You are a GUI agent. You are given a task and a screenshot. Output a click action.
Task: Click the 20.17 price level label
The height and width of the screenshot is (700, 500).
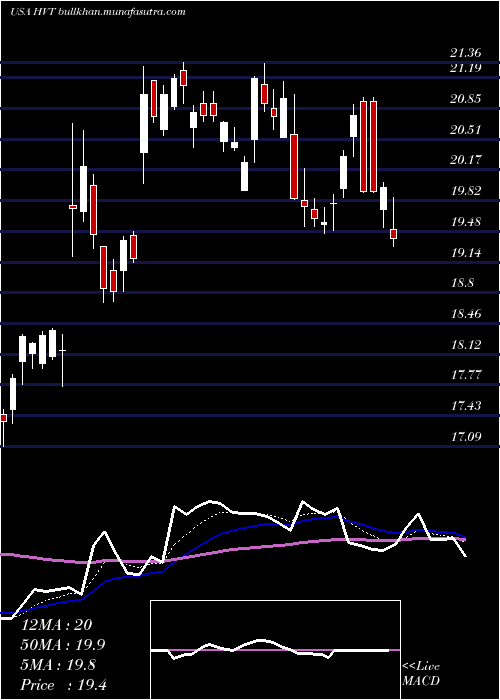tap(466, 160)
